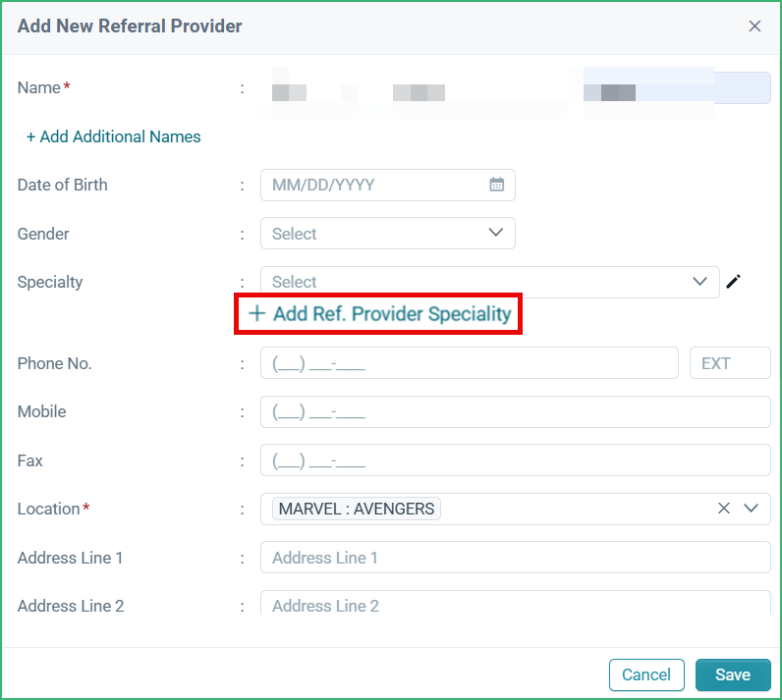This screenshot has width=782, height=700.
Task: Open the Specialty select dropdown
Action: tap(489, 282)
